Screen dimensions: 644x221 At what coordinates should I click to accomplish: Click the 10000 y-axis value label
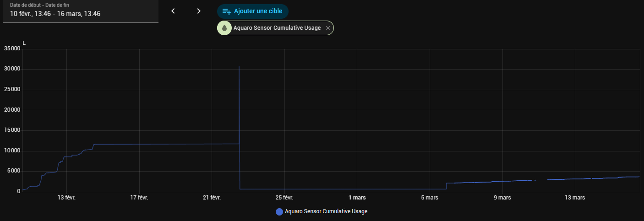point(12,151)
